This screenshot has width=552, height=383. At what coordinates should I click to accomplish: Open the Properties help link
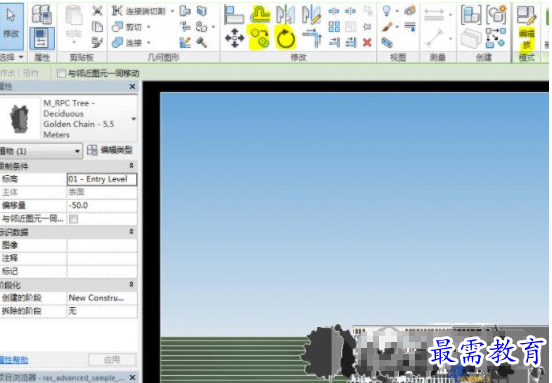click(x=14, y=360)
